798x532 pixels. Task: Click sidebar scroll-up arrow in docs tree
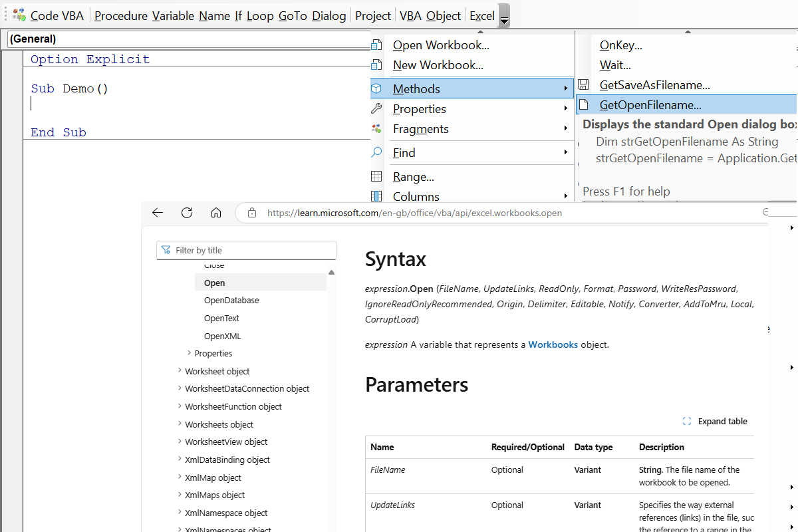click(x=332, y=272)
